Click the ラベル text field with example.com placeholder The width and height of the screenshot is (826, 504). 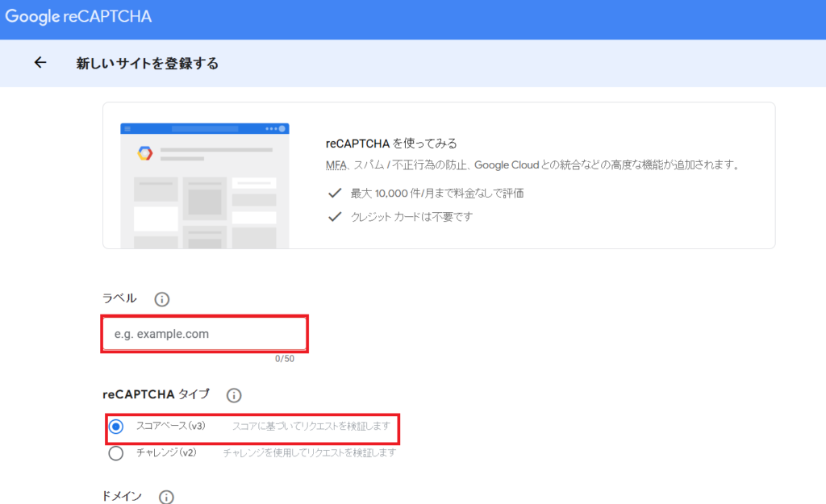click(204, 334)
